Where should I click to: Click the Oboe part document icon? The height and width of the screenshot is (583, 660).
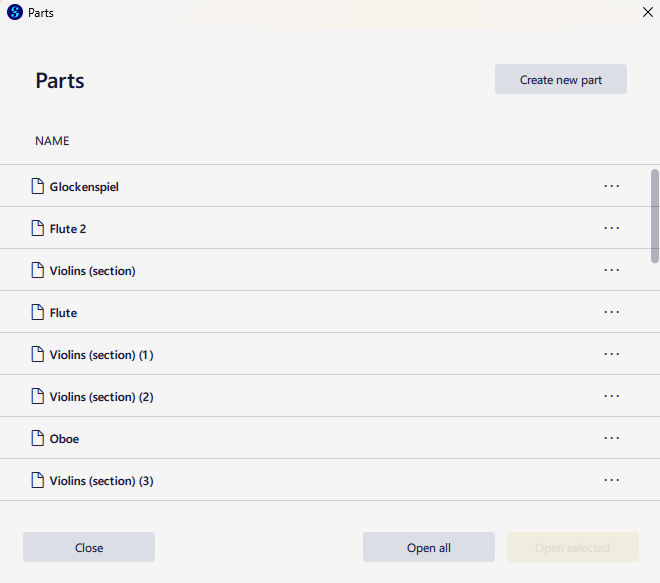37,438
